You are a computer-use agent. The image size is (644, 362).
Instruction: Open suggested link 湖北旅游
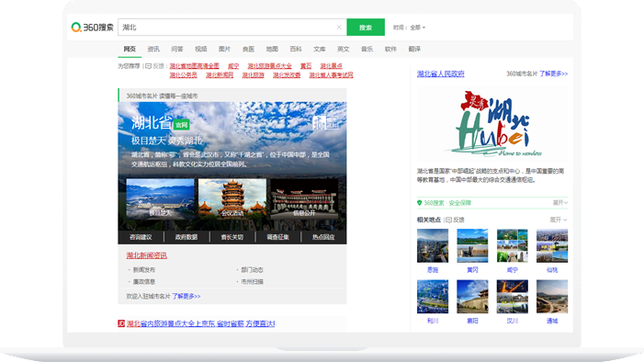point(253,74)
